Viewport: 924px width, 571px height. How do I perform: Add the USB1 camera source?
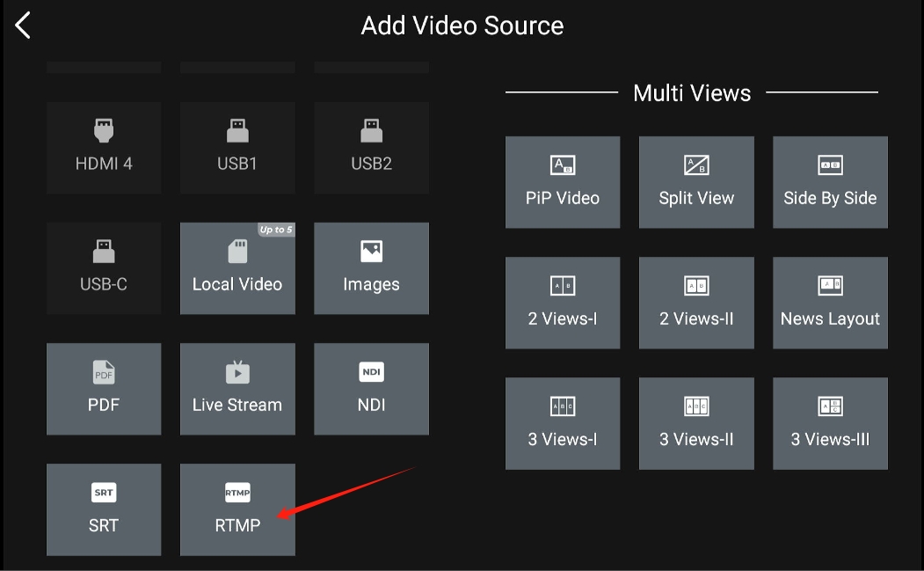coord(236,148)
